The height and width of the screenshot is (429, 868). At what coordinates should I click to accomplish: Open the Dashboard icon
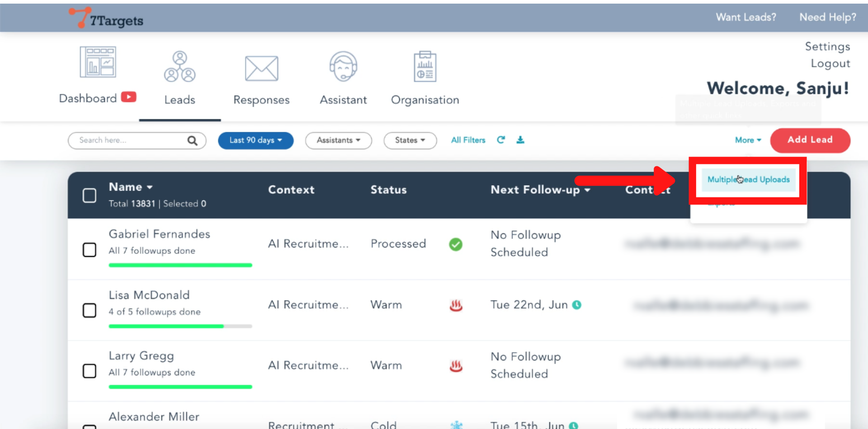coord(98,62)
